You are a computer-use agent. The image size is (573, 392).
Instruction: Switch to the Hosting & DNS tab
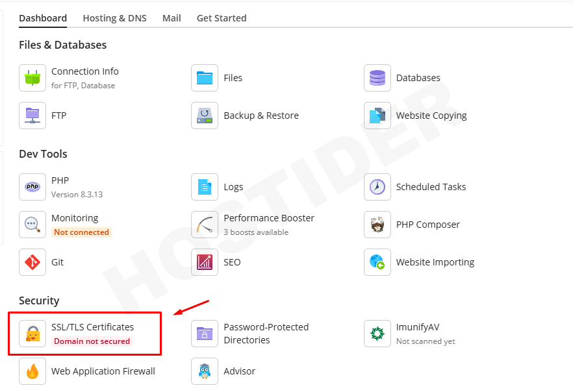(x=114, y=18)
